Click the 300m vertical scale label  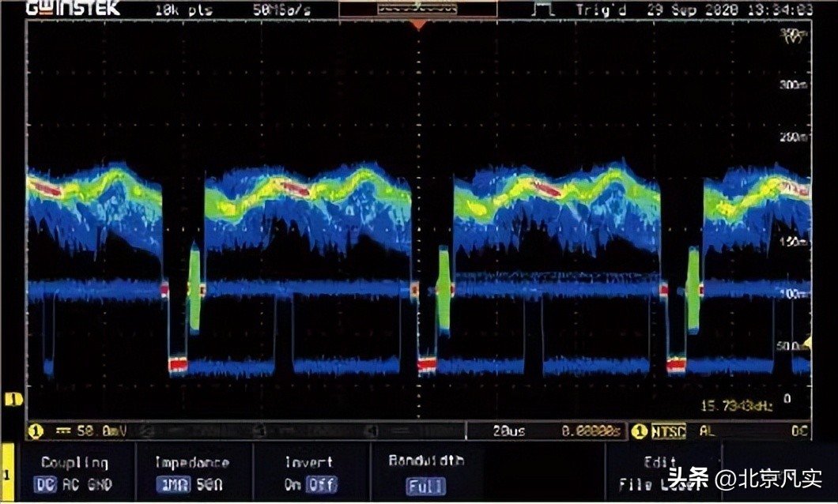pos(793,85)
